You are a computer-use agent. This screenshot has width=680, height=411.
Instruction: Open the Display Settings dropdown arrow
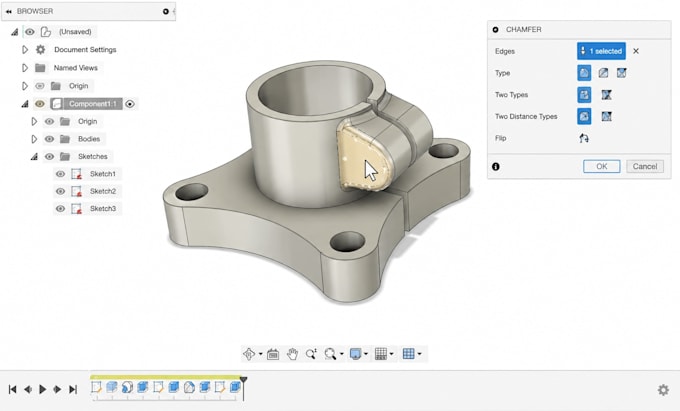point(366,354)
